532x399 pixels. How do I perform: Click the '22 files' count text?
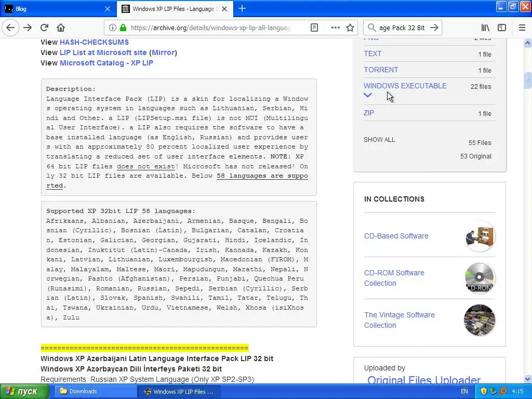coord(481,87)
